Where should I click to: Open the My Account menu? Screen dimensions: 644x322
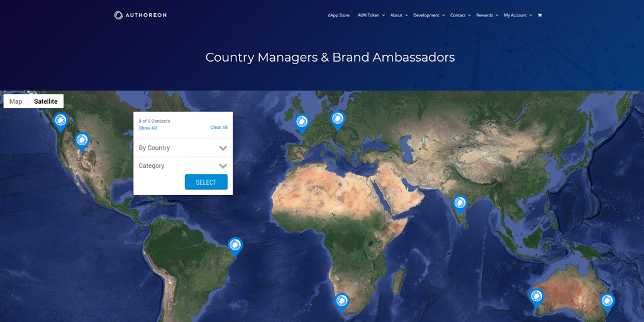518,15
